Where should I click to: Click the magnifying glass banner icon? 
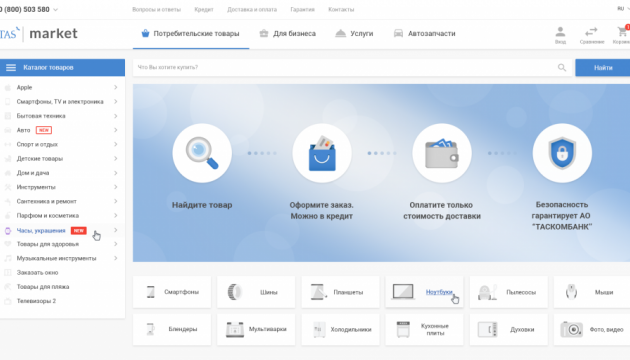tap(202, 153)
